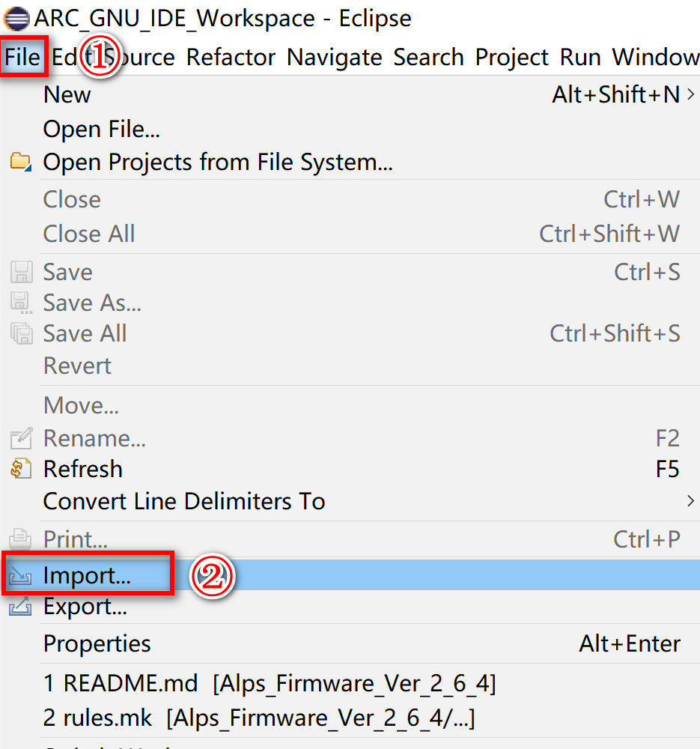Open the Project menu
Viewport: 700px width, 749px height.
pos(512,57)
